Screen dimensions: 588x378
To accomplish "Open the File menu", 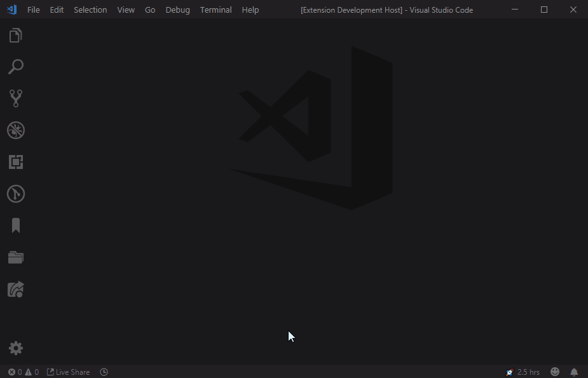I will [x=33, y=10].
